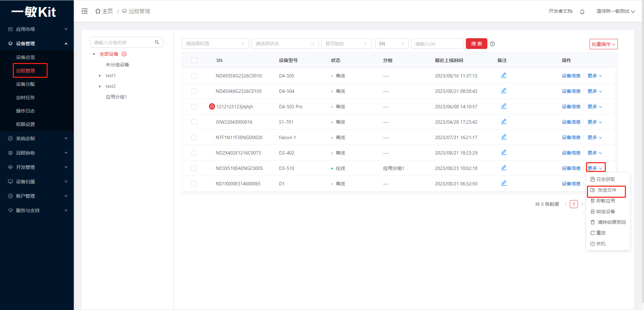Collapse the sidebar with the menu fold icon

pyautogui.click(x=85, y=11)
